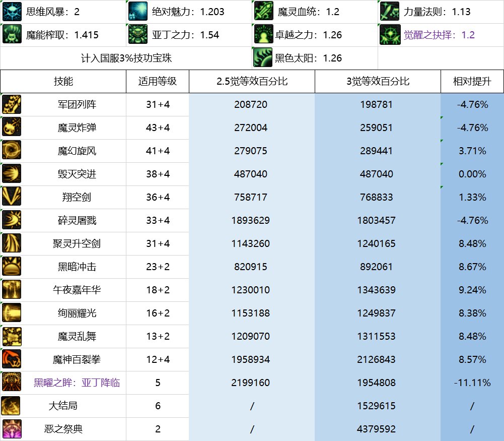Viewport: 504px width, 441px height.
Task: Click the 魔神百裂拳 skill icon
Action: 11,359
